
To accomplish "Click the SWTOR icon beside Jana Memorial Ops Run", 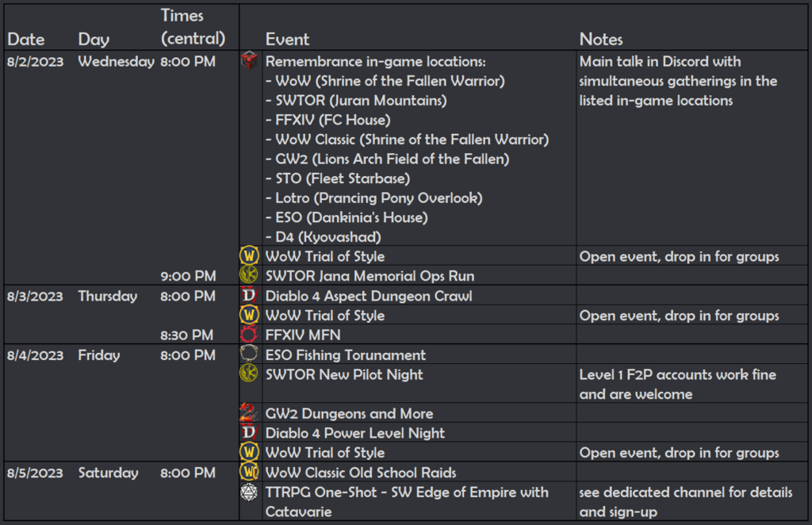I will click(x=249, y=275).
